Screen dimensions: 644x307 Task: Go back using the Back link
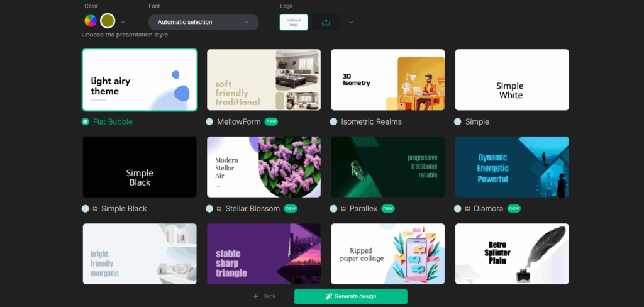(x=265, y=296)
